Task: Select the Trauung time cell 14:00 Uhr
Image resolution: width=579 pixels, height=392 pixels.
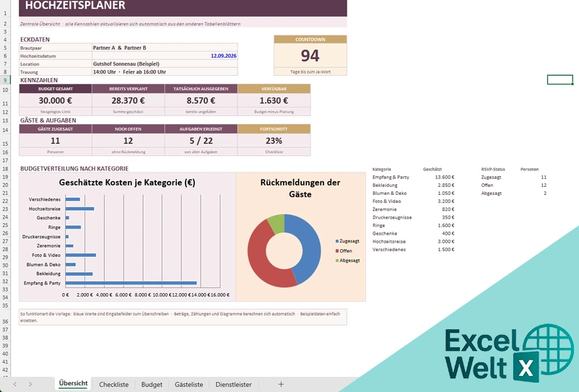Action: pos(165,72)
